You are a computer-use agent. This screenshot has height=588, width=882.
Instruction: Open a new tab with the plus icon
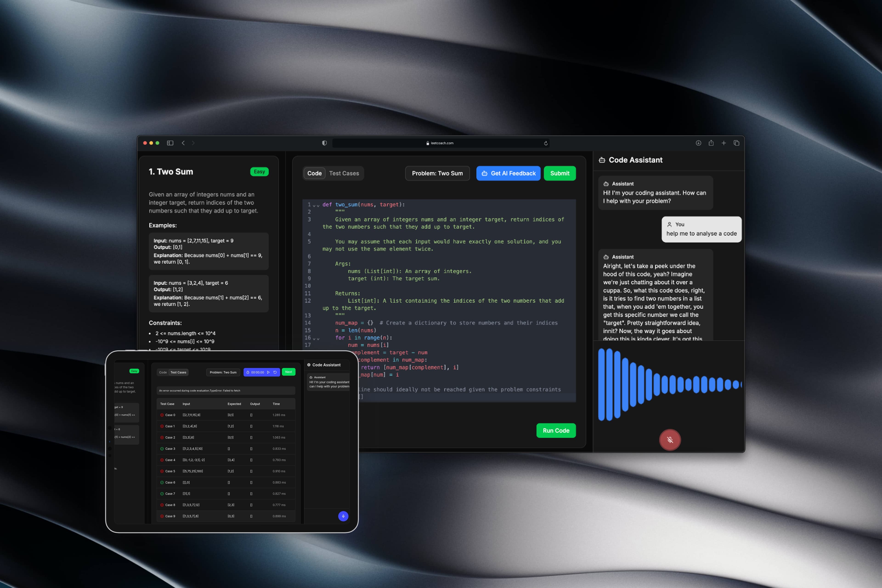[x=724, y=143]
